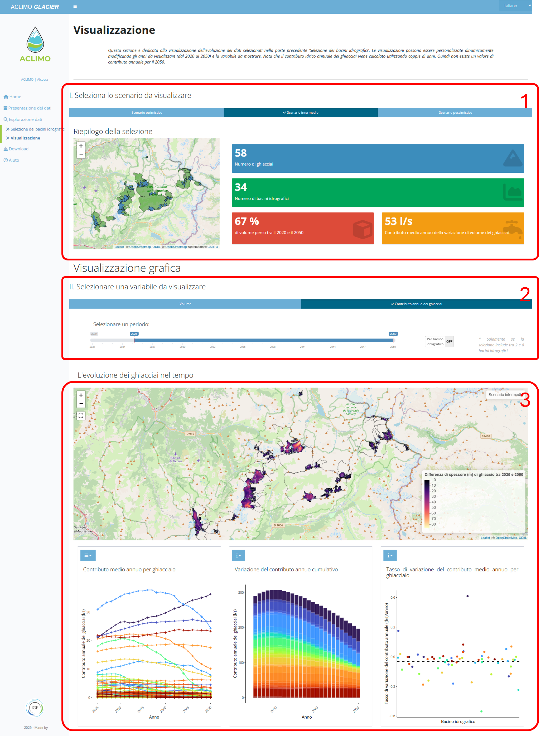Go to the Download page
Viewport: 560px width, 736px height.
click(18, 149)
